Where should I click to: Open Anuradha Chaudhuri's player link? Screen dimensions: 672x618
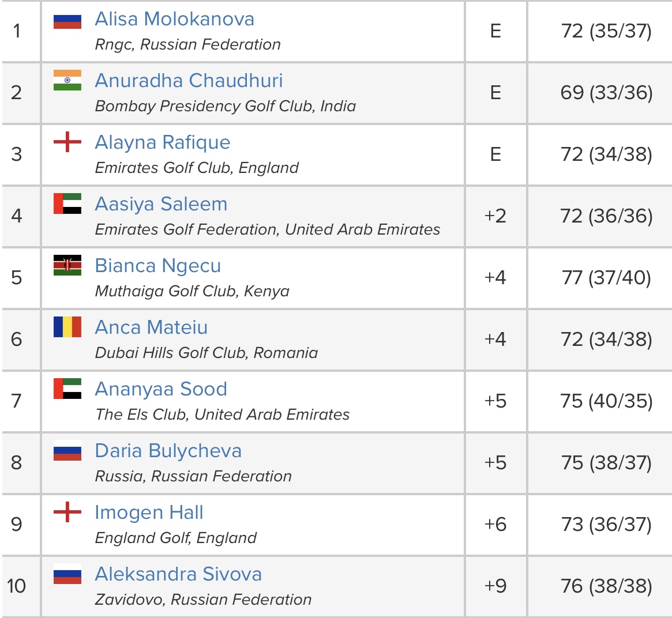pyautogui.click(x=189, y=81)
